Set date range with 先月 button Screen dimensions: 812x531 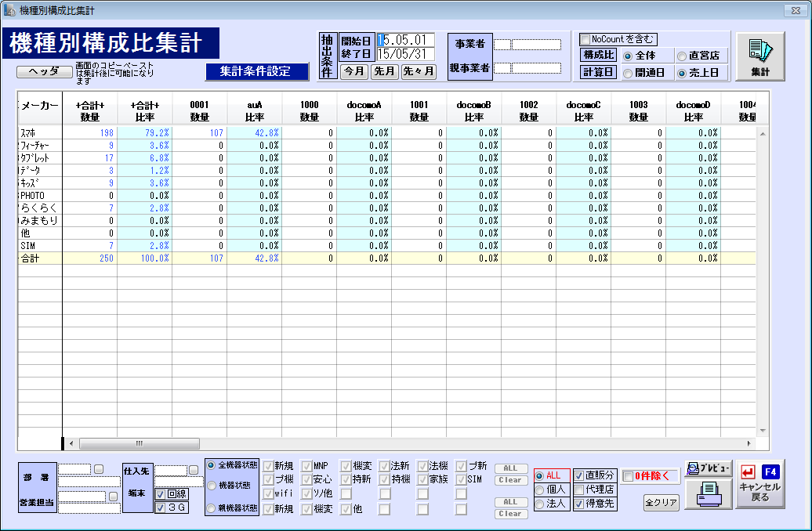pyautogui.click(x=384, y=71)
